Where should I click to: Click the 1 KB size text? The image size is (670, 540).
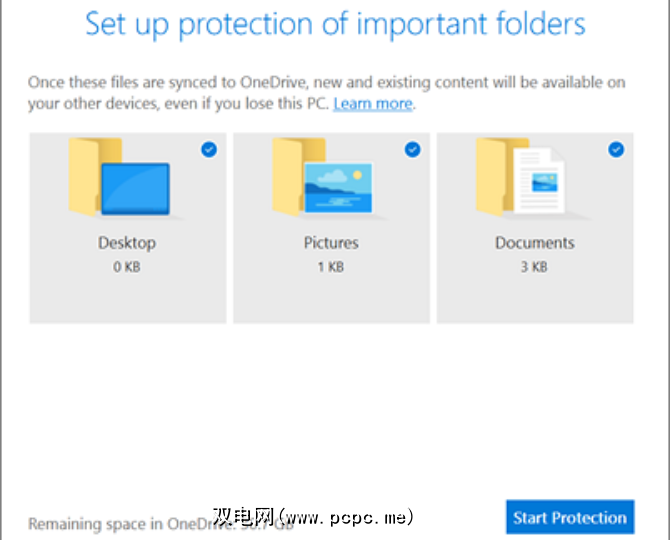[x=331, y=267]
